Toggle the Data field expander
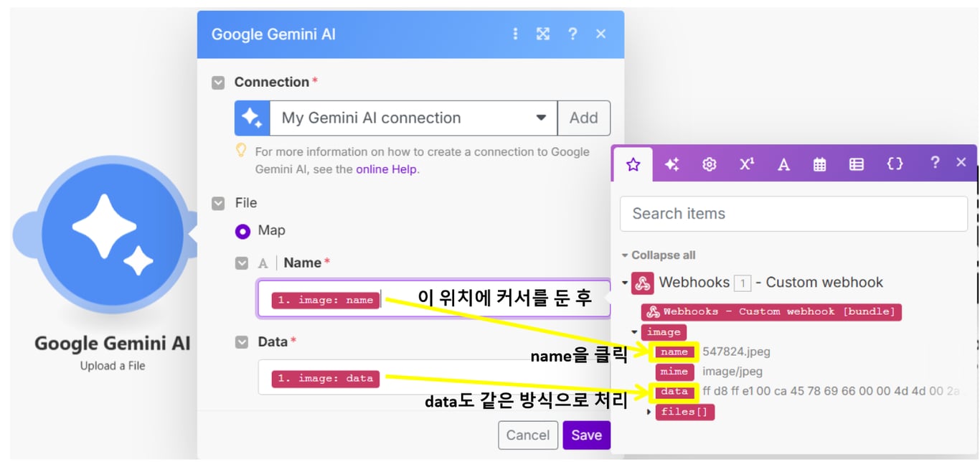Viewport: 980px width, 462px height. pos(242,343)
